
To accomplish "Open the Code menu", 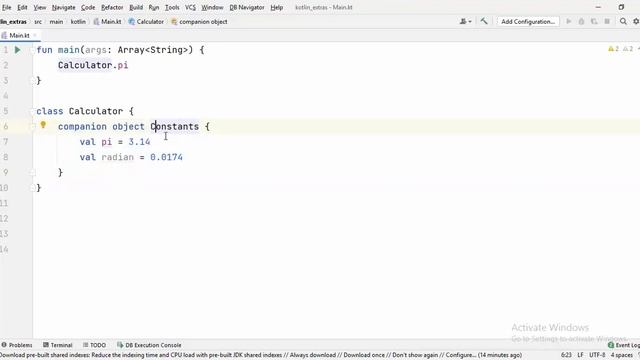I will [x=88, y=7].
